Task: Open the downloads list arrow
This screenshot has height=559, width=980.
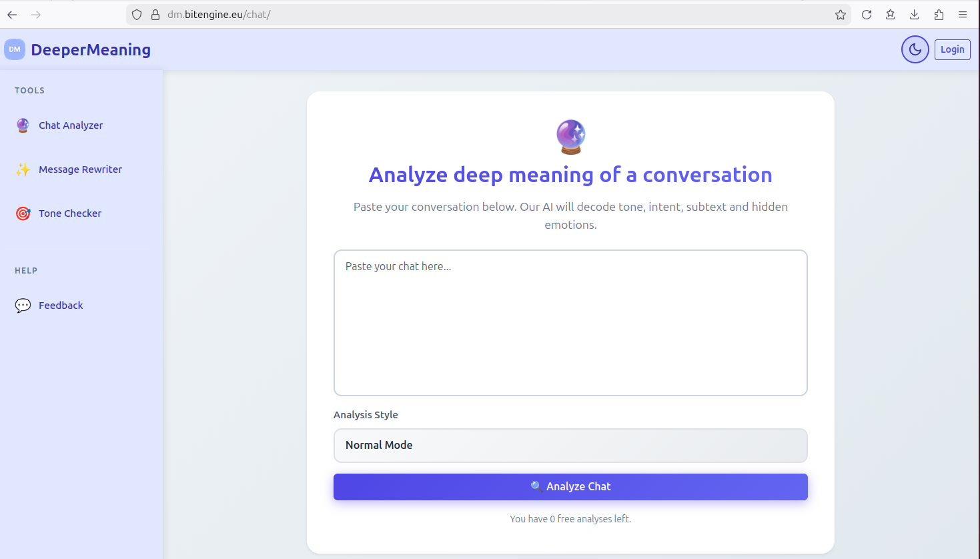Action: pos(914,14)
